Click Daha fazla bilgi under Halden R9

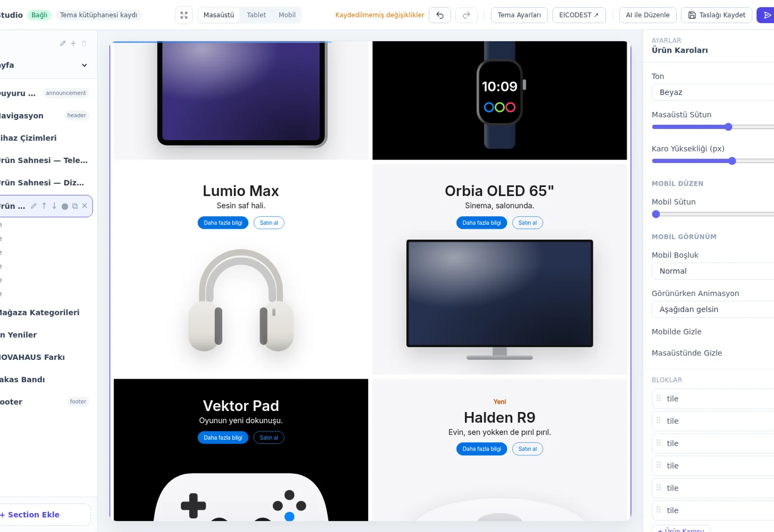(482, 449)
